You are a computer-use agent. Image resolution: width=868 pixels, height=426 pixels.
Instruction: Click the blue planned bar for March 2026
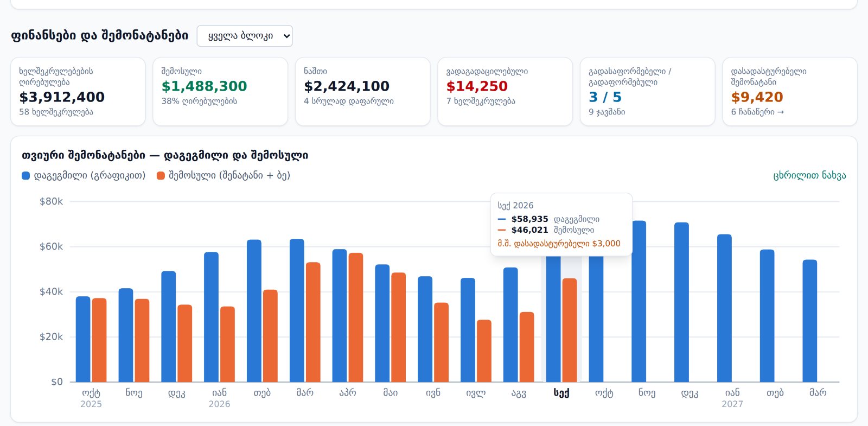(x=297, y=310)
